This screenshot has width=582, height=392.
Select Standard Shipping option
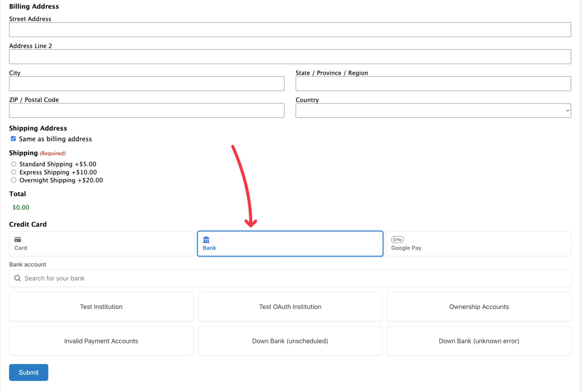point(14,164)
